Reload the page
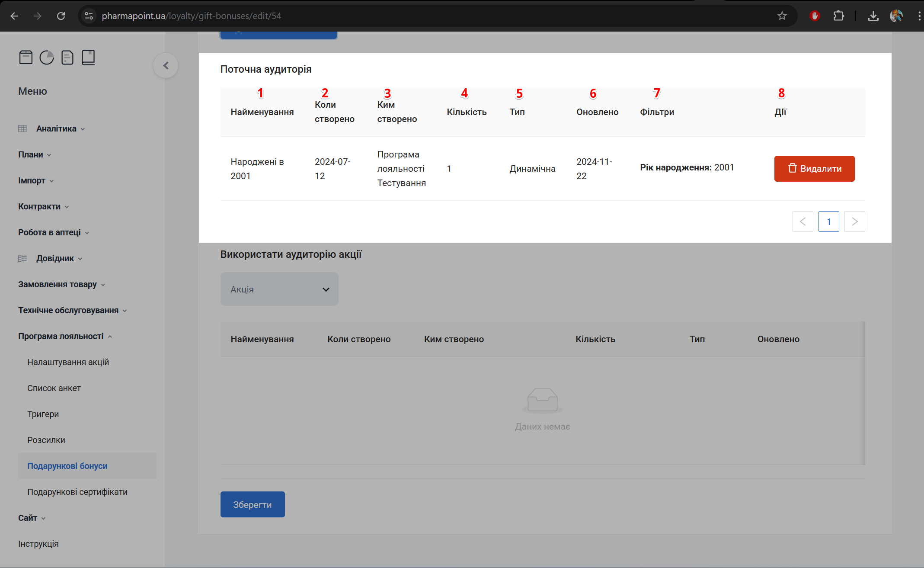The width and height of the screenshot is (924, 568). coord(61,16)
